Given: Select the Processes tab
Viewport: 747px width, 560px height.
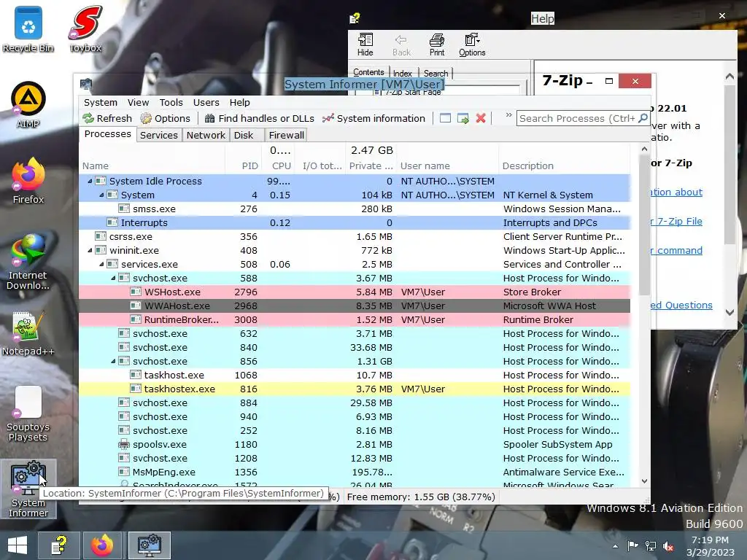Looking at the screenshot, I should coord(107,134).
